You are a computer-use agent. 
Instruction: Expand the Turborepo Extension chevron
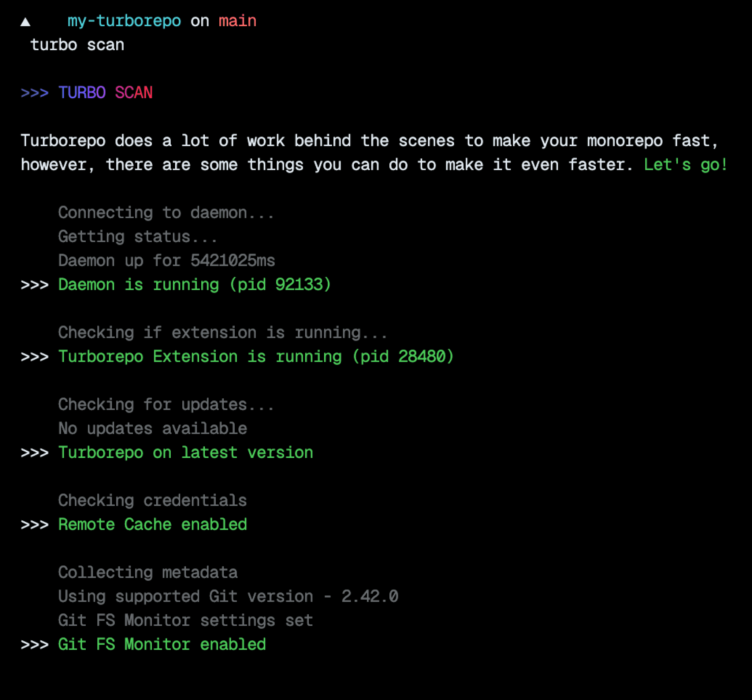pos(34,356)
